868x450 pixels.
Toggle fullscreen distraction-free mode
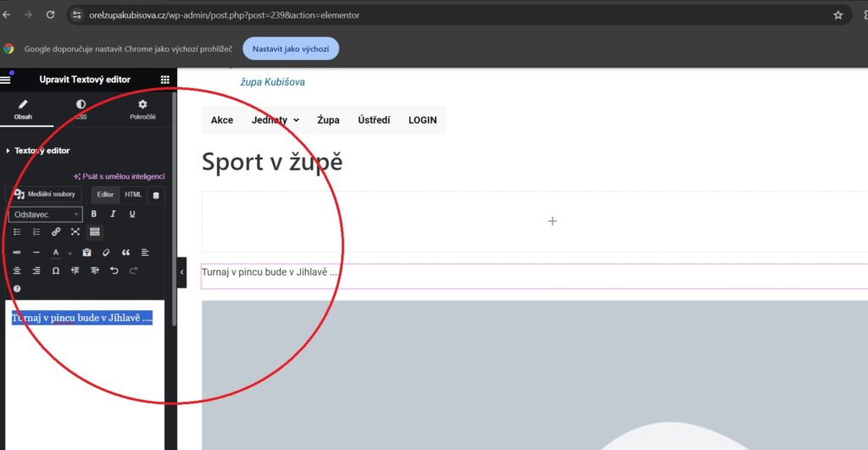[x=75, y=232]
